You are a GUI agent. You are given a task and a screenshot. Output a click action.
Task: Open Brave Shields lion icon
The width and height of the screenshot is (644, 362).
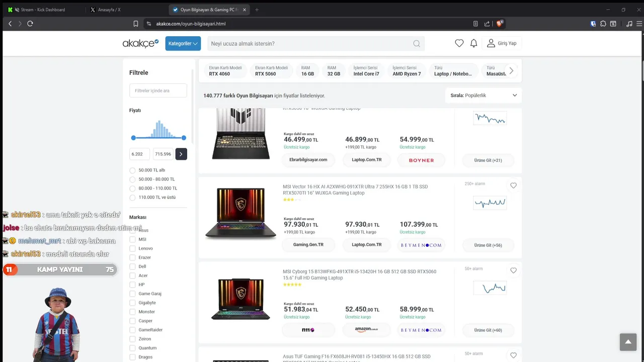(500, 24)
